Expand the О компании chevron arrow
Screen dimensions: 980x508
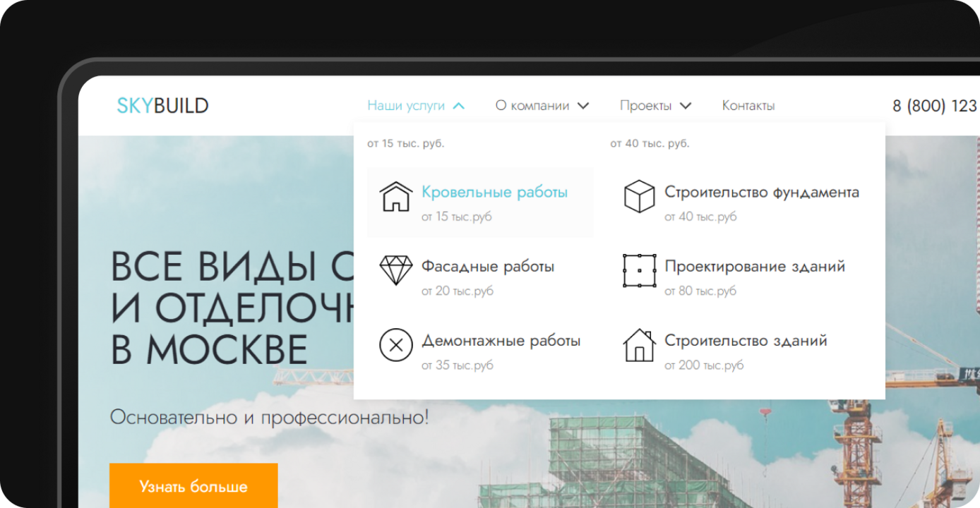pyautogui.click(x=583, y=106)
